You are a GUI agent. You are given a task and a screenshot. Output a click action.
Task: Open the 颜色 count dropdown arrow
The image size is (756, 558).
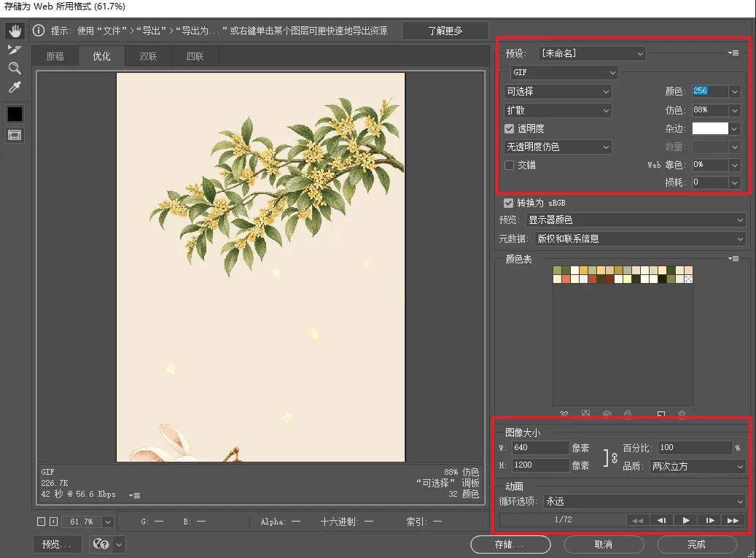pyautogui.click(x=734, y=91)
